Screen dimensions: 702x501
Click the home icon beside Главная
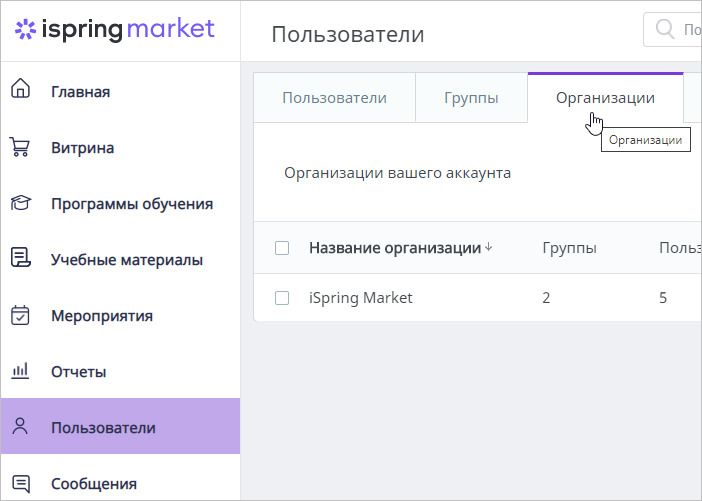[20, 88]
